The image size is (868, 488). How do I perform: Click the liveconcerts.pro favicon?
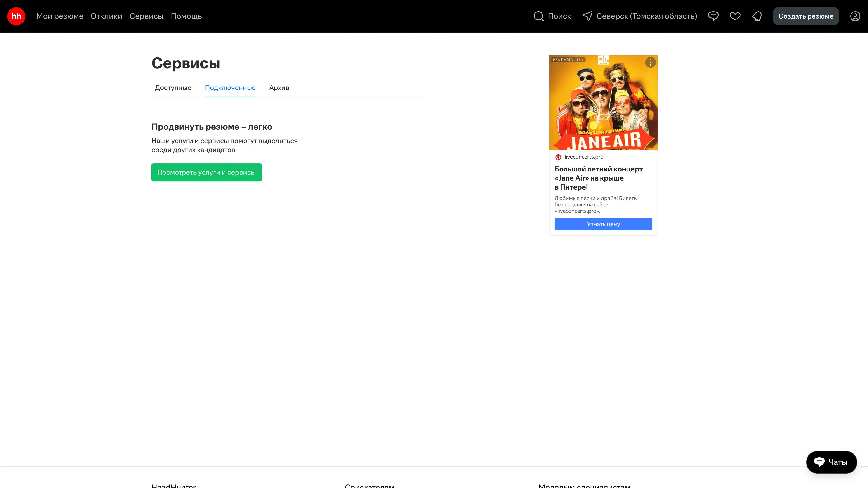coord(558,157)
